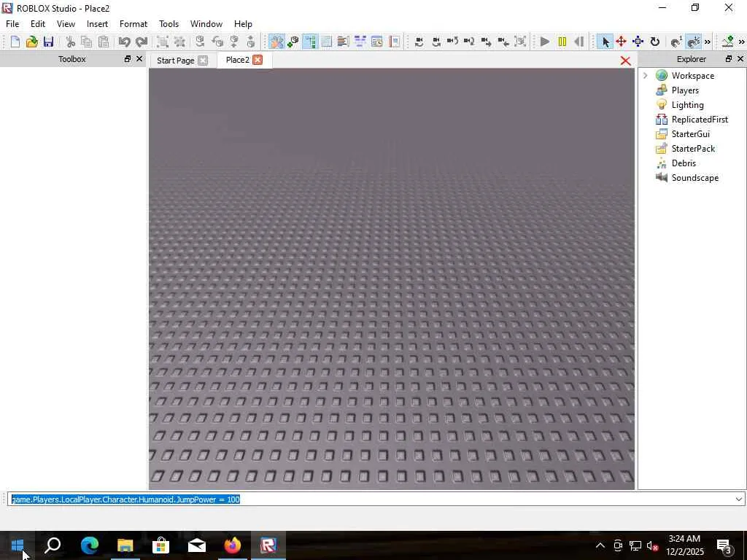This screenshot has width=747, height=560.
Task: Toggle the Explorer tree panel icon
Action: [310, 42]
